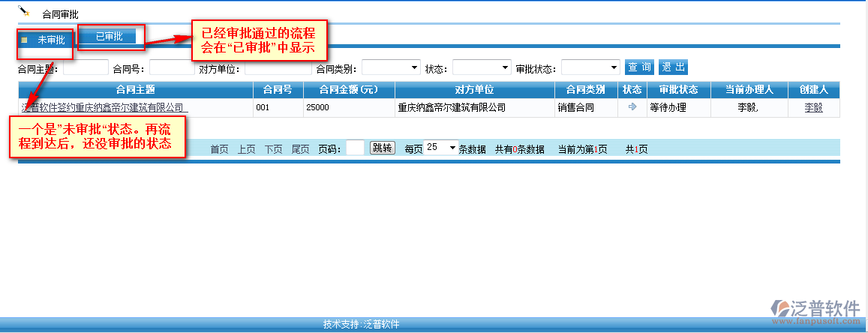Click the pencil icon beside 合同审批 title

point(24,11)
